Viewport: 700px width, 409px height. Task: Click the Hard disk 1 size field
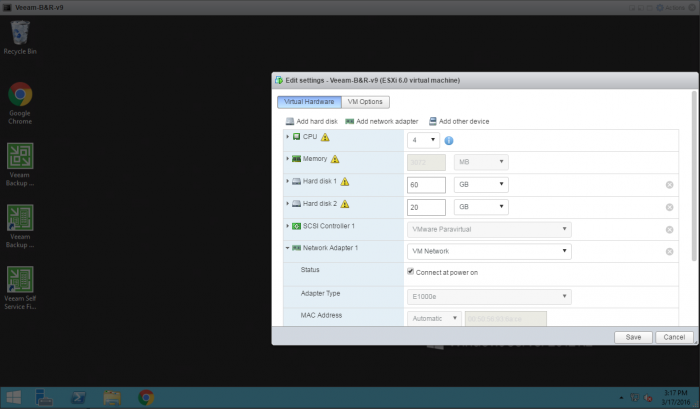[426, 185]
